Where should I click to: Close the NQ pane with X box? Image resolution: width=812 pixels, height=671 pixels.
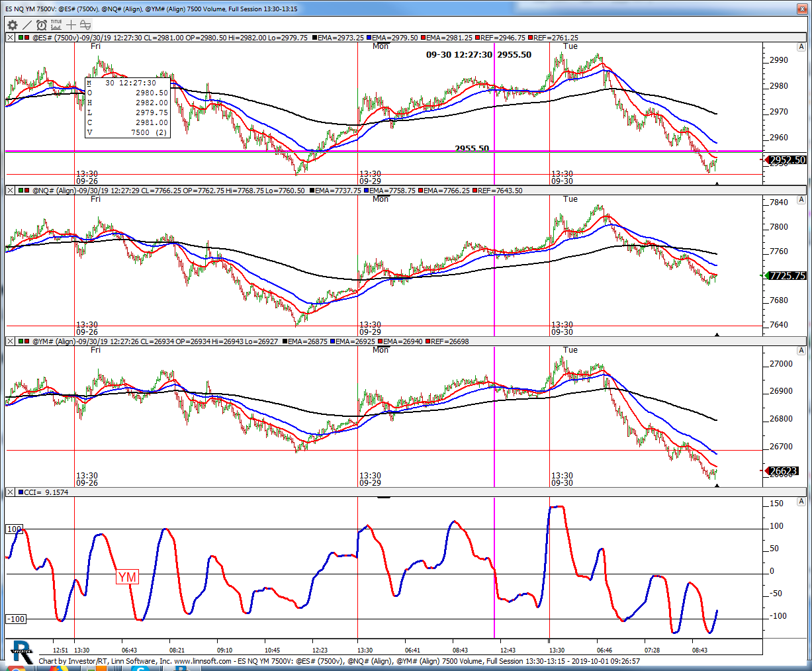coord(10,191)
